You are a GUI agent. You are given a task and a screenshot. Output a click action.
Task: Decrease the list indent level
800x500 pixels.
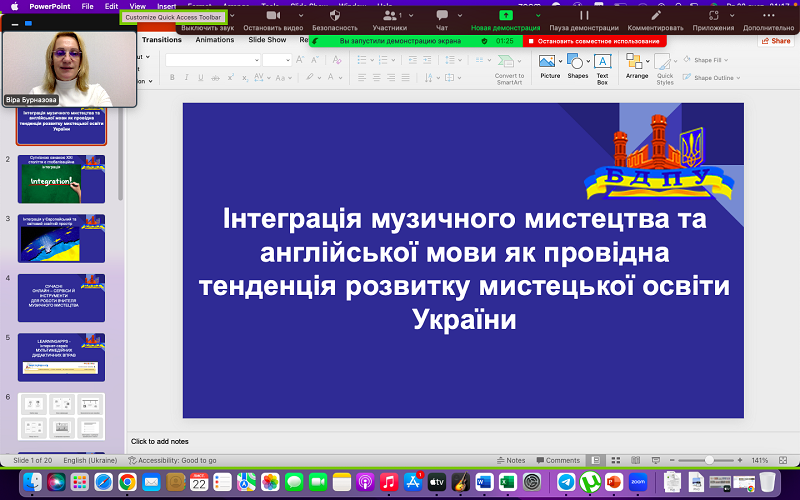point(412,60)
